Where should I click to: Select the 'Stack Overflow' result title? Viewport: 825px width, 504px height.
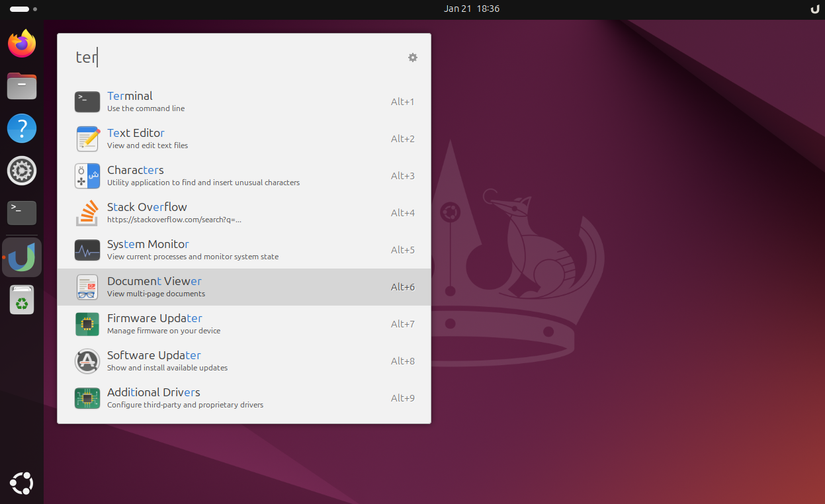(x=147, y=207)
